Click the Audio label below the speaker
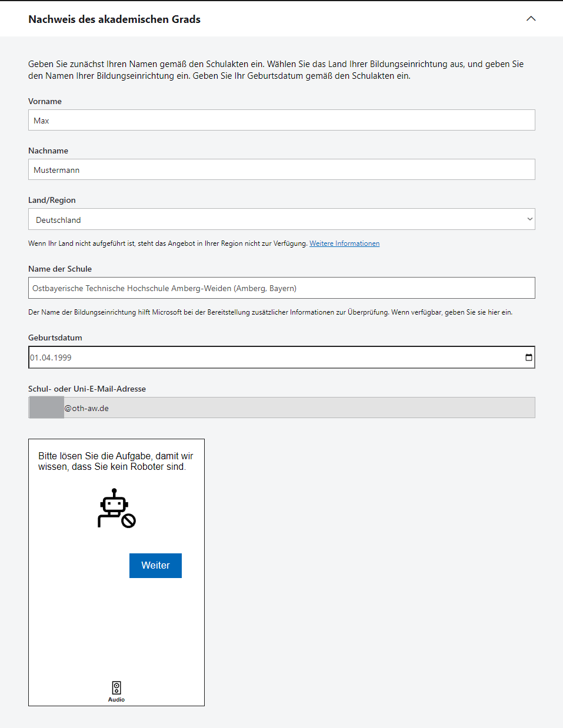563x728 pixels. (x=116, y=700)
